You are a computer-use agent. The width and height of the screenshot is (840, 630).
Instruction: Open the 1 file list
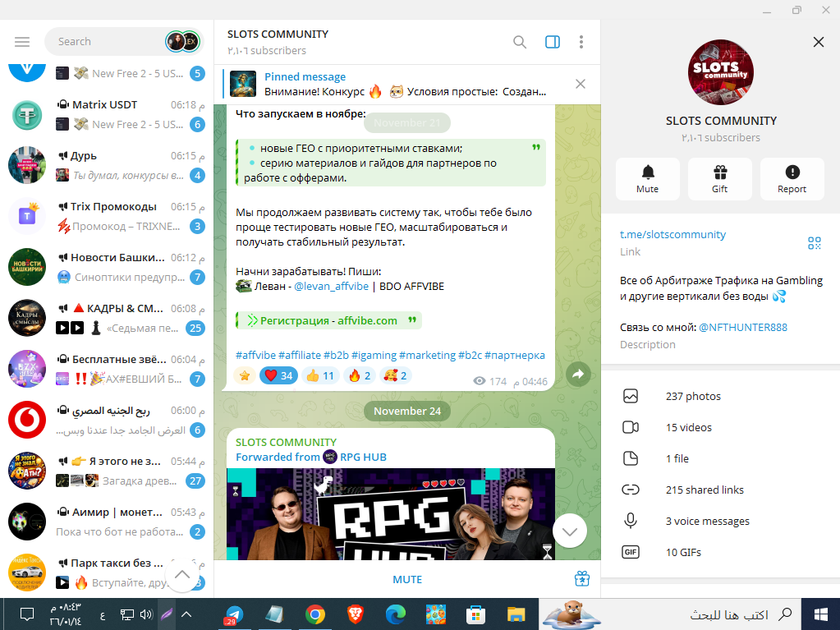(x=721, y=458)
